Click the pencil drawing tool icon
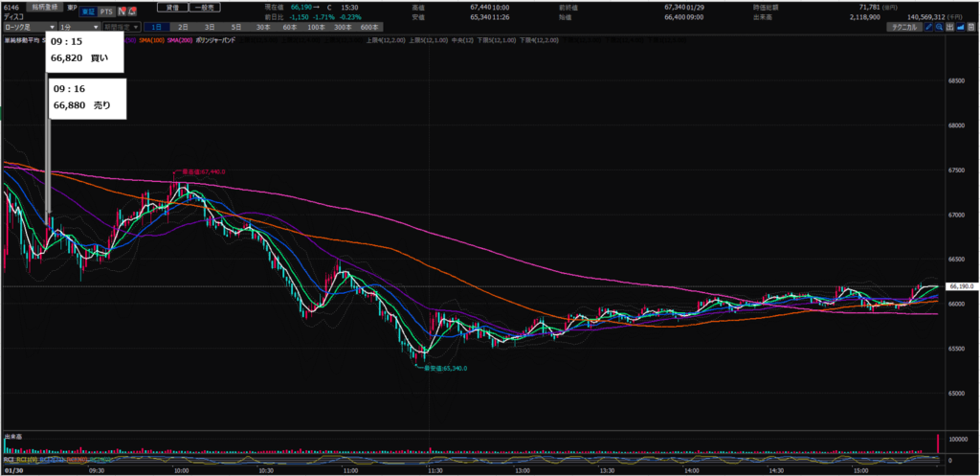 (x=927, y=28)
